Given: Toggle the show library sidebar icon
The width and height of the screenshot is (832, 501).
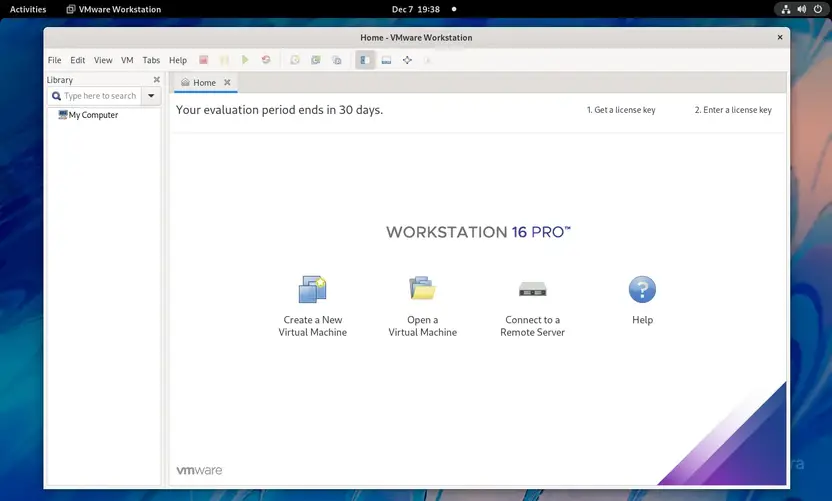Looking at the screenshot, I should click(365, 60).
